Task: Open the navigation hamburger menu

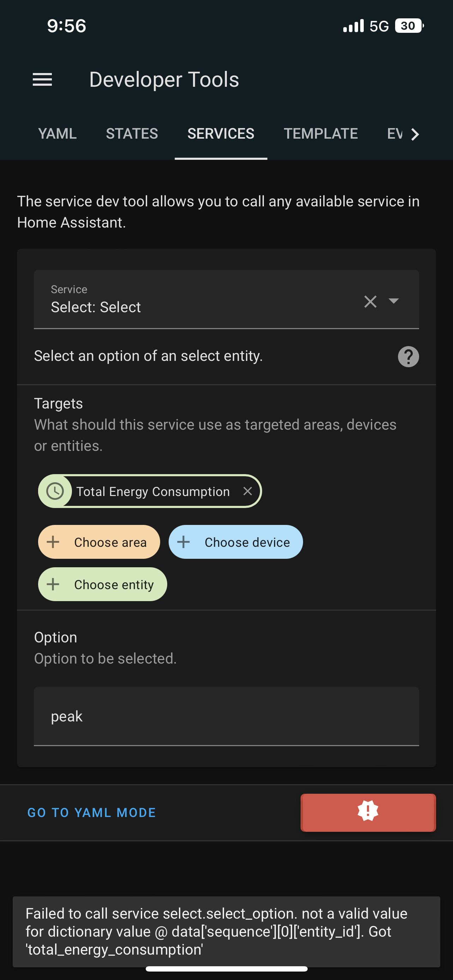Action: tap(42, 79)
